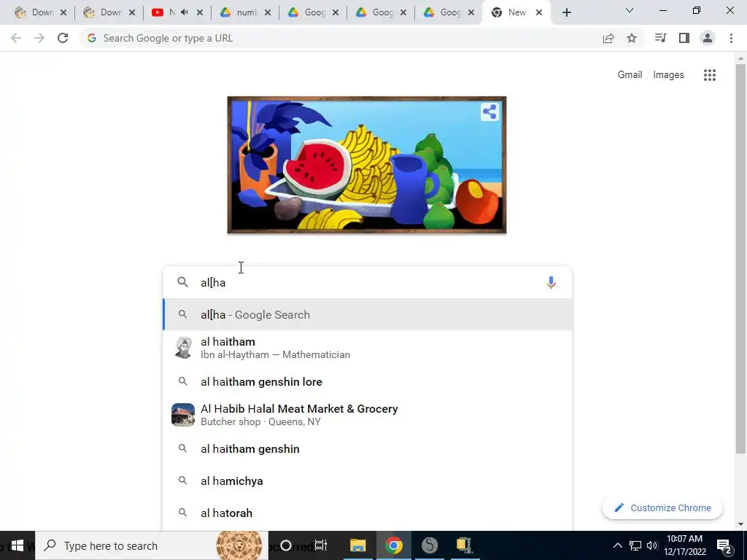Open the yellow archive app on taskbar
Viewport: 747px width, 560px height.
[464, 545]
